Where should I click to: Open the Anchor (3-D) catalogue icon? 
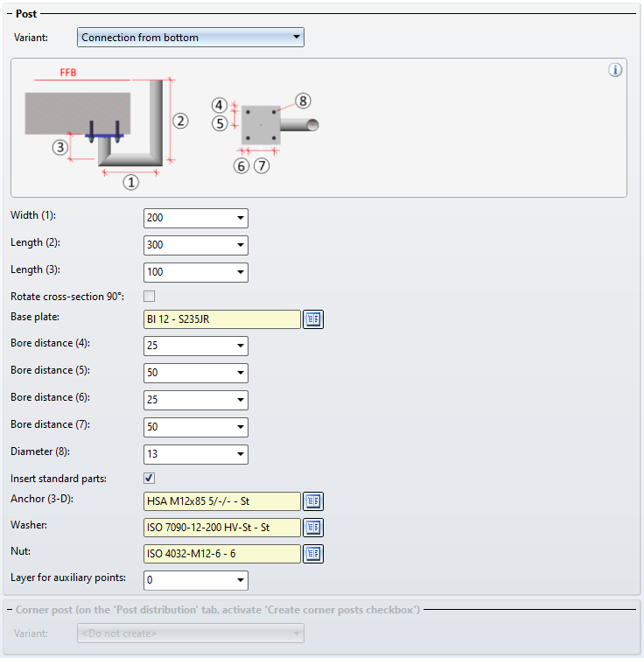[313, 500]
